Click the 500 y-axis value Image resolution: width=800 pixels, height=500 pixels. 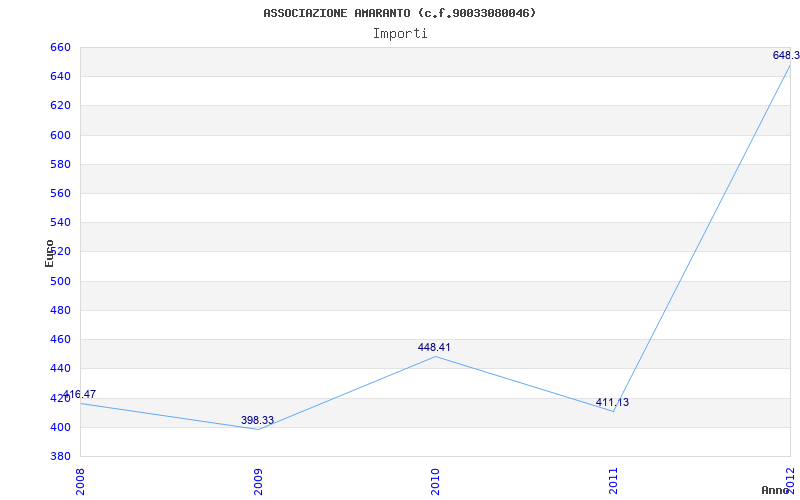(x=60, y=281)
